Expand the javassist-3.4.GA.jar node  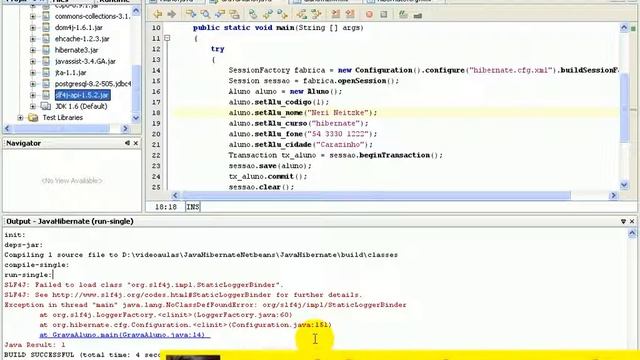(33, 61)
